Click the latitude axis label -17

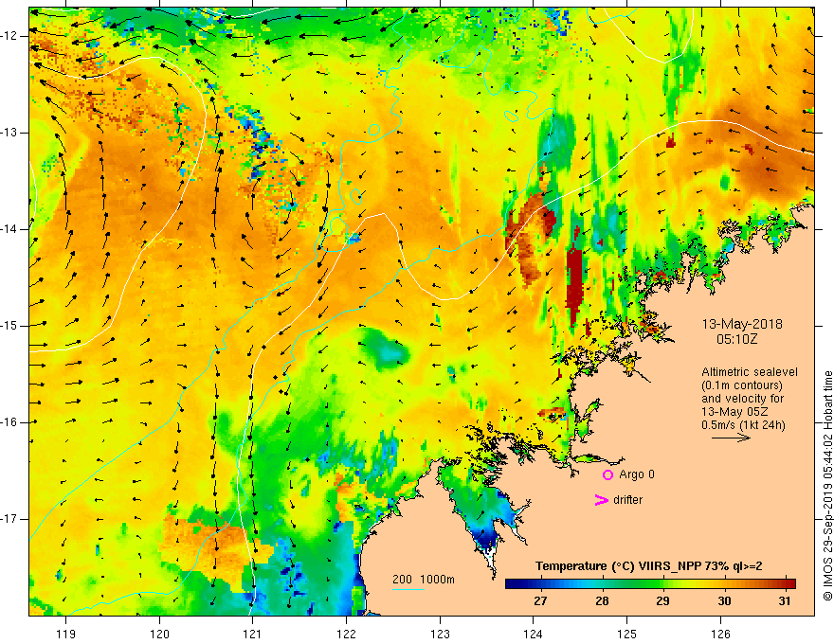[10, 519]
